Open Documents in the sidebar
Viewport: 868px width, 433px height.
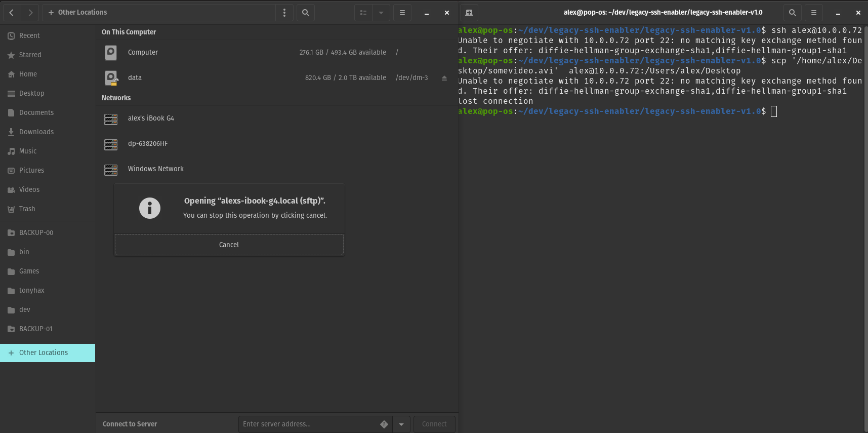[x=48, y=112]
